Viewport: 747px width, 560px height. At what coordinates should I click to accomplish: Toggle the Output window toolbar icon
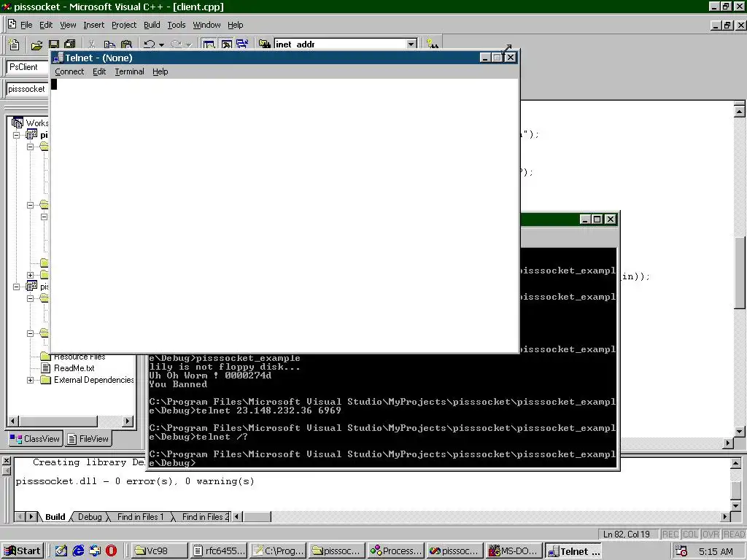point(226,44)
